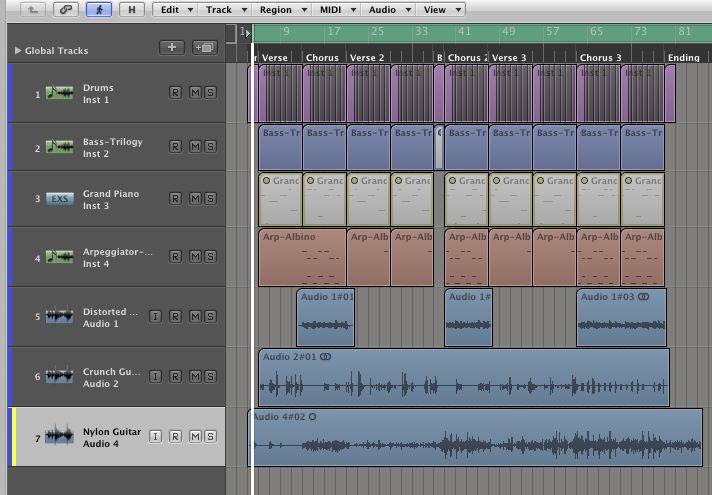
Task: Enable input monitoring on Distorted Audio 1
Action: point(155,317)
